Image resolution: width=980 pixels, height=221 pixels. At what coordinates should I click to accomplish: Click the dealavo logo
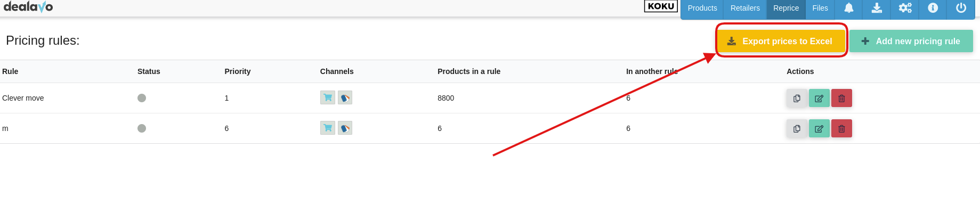(28, 7)
